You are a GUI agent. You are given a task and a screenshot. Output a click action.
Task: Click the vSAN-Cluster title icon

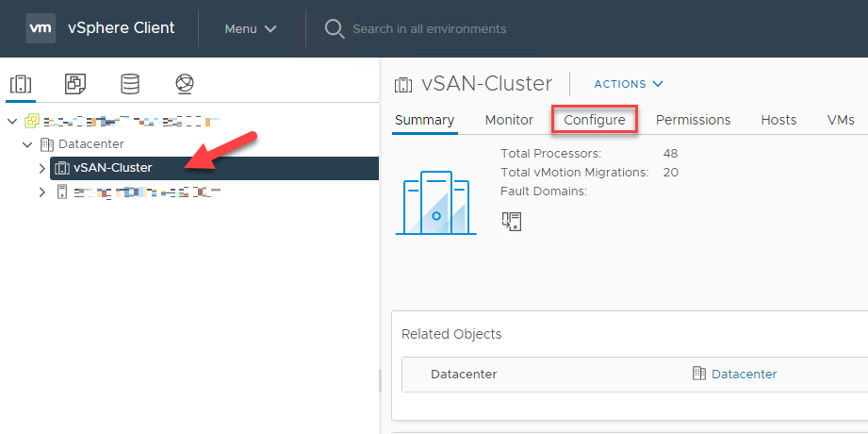(403, 84)
